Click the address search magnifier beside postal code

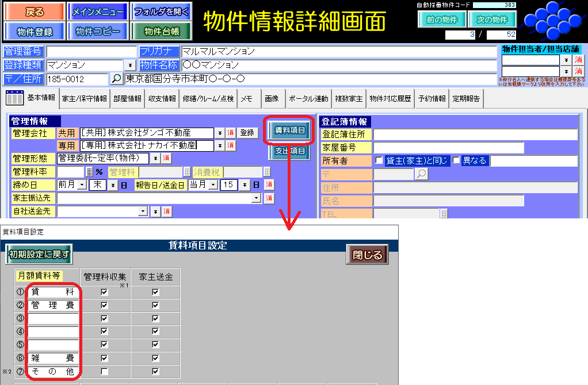point(116,79)
